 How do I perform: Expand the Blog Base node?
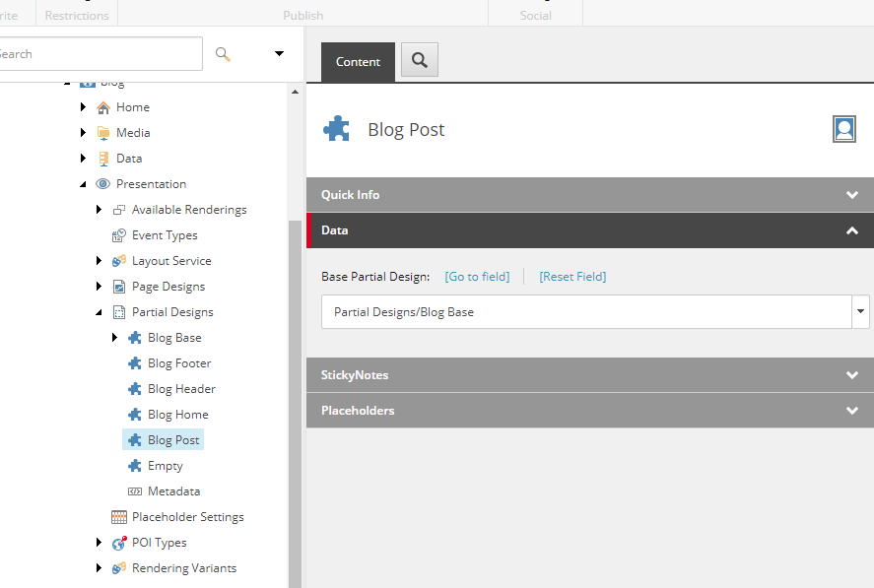click(x=114, y=338)
